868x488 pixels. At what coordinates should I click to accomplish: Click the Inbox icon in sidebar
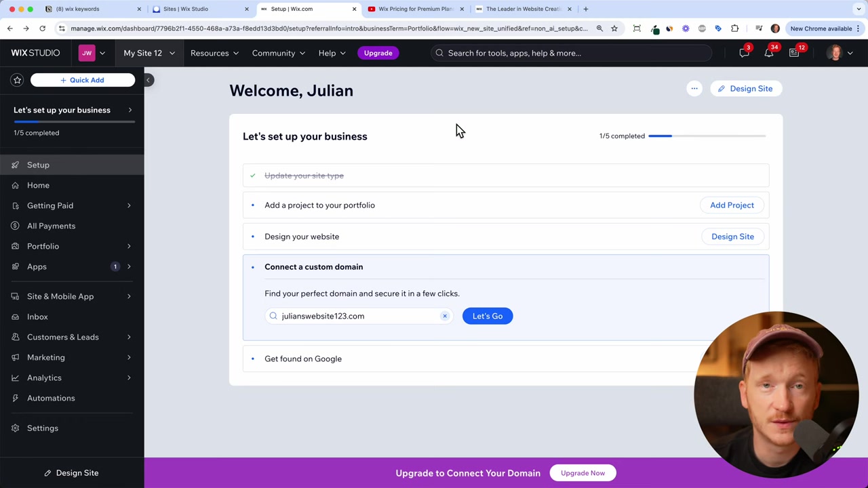coord(15,317)
